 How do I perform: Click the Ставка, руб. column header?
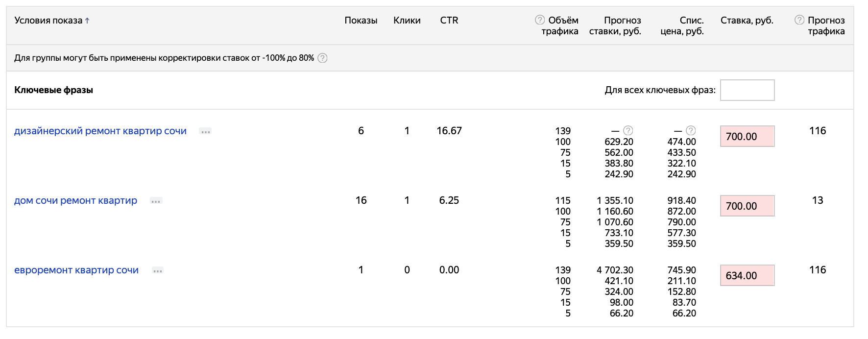pyautogui.click(x=747, y=20)
